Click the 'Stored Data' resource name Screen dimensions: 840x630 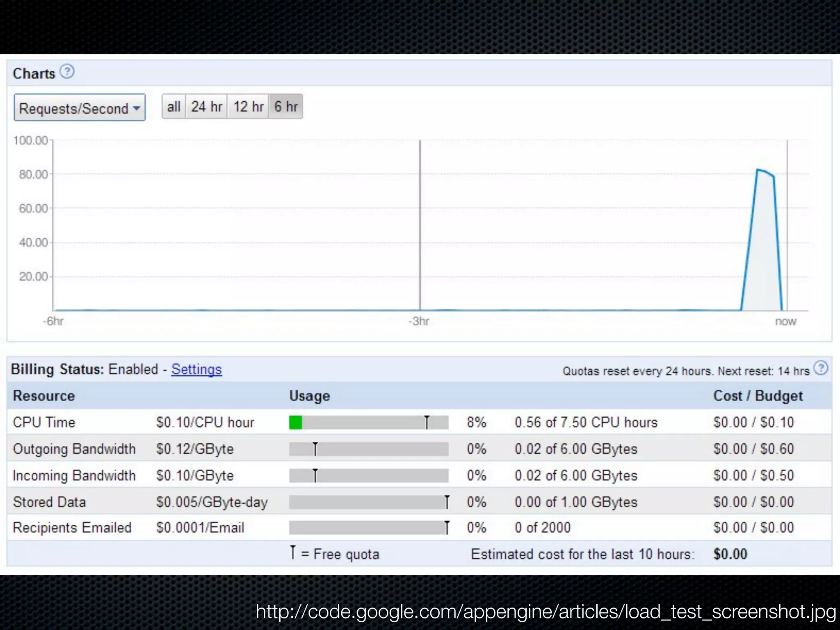pos(49,502)
